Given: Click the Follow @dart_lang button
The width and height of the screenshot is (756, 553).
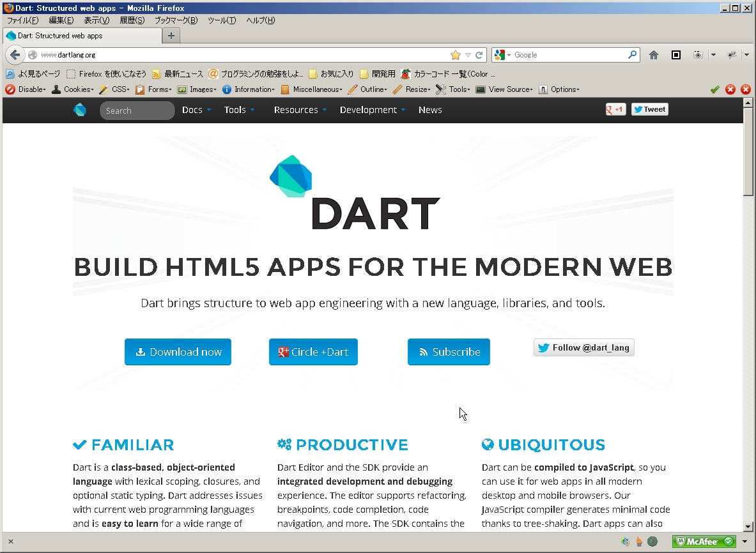Looking at the screenshot, I should click(x=584, y=347).
